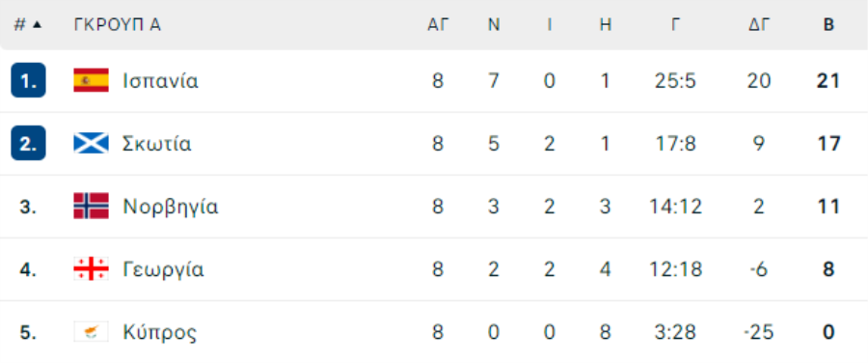Click the Cyprus flag icon
This screenshot has height=363, width=868.
tap(91, 332)
